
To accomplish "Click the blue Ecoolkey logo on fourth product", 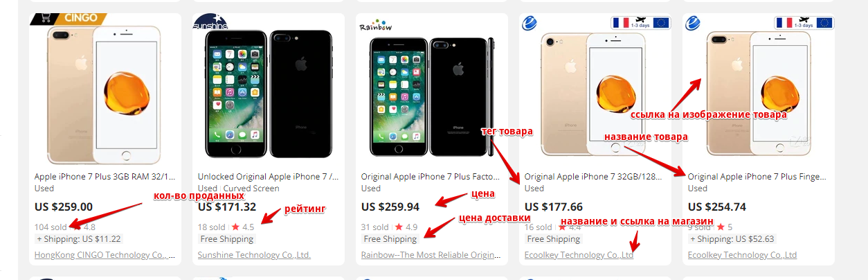I will tap(528, 23).
